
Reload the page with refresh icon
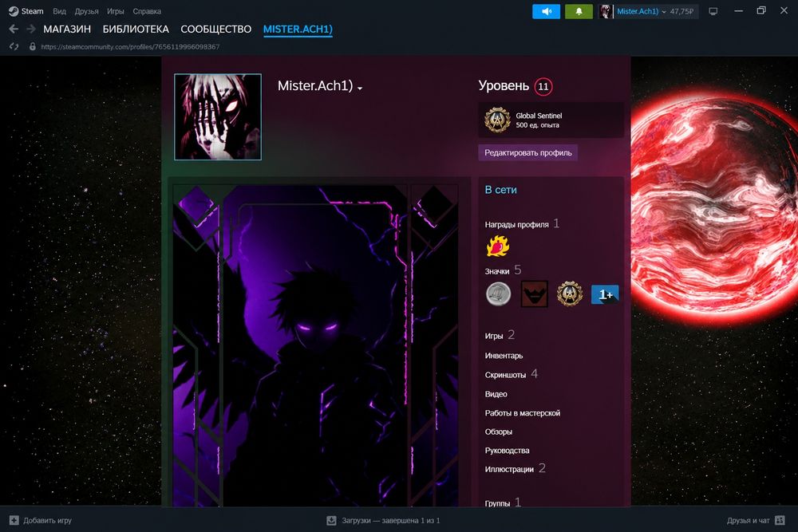click(x=14, y=46)
